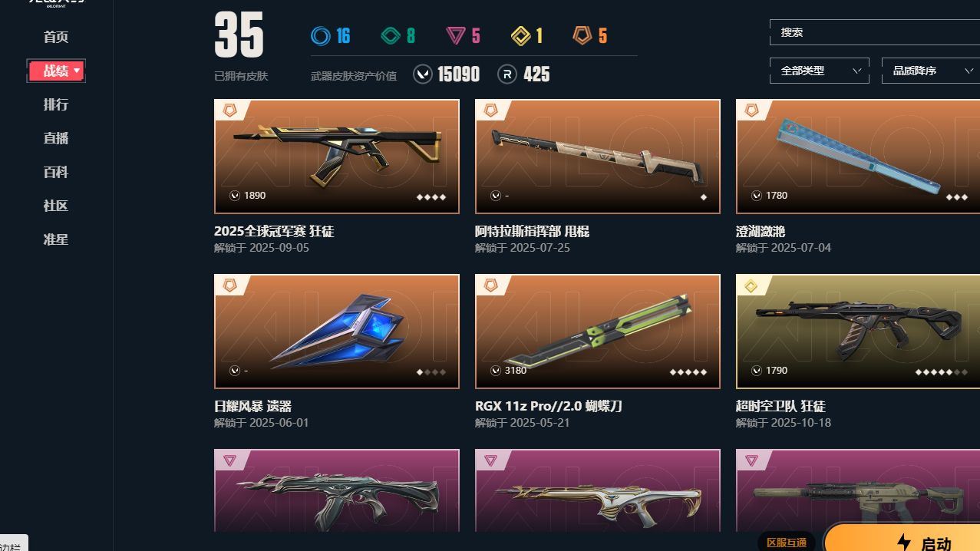980x551 pixels.
Task: Open the 品质降序 sort order dropdown
Action: (x=931, y=71)
